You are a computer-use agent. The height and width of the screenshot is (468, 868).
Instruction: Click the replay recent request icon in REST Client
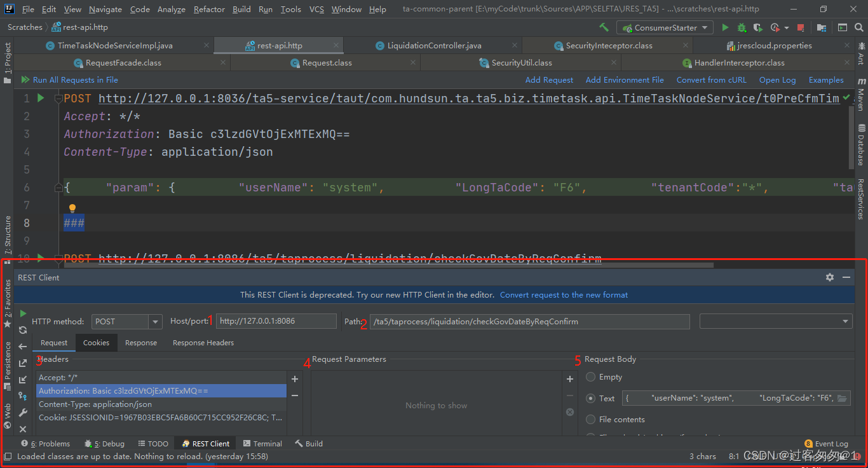(23, 330)
